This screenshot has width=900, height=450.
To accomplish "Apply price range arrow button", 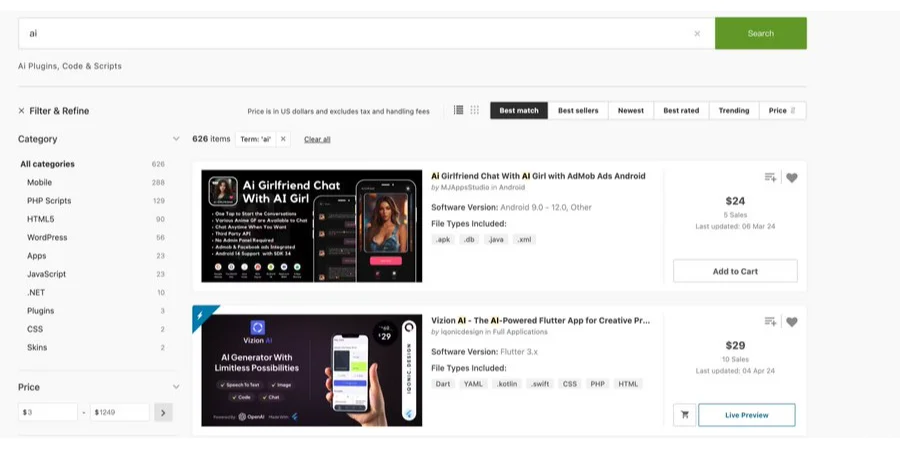I will point(163,412).
